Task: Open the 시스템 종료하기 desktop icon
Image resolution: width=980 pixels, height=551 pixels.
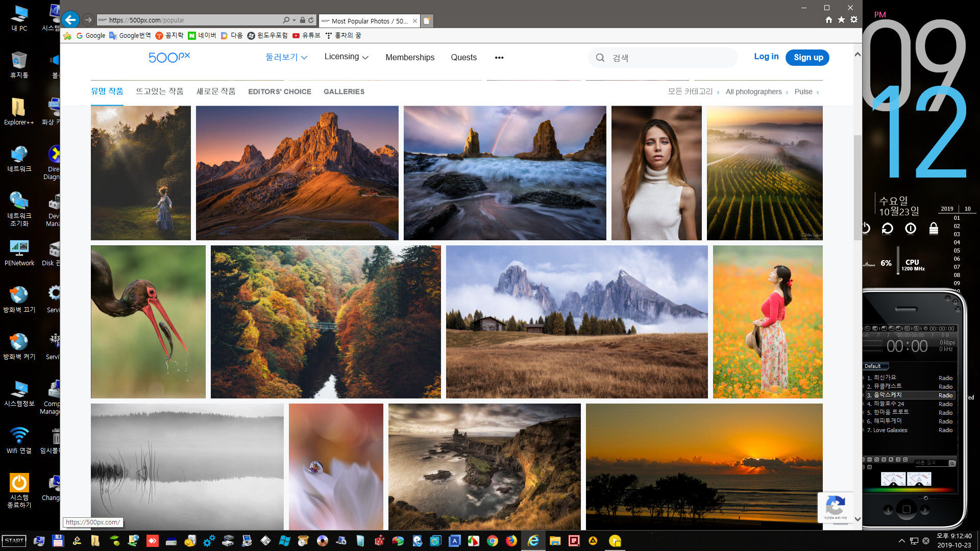Action: [x=19, y=491]
